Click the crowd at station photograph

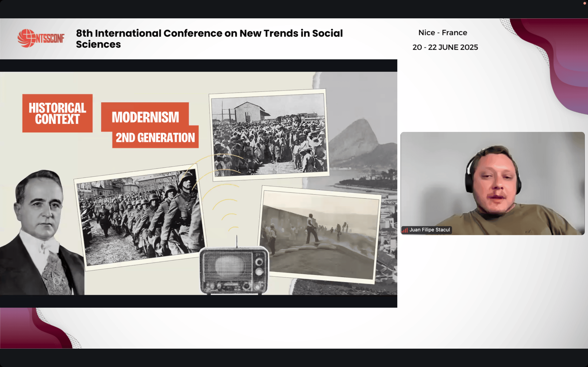pyautogui.click(x=269, y=135)
